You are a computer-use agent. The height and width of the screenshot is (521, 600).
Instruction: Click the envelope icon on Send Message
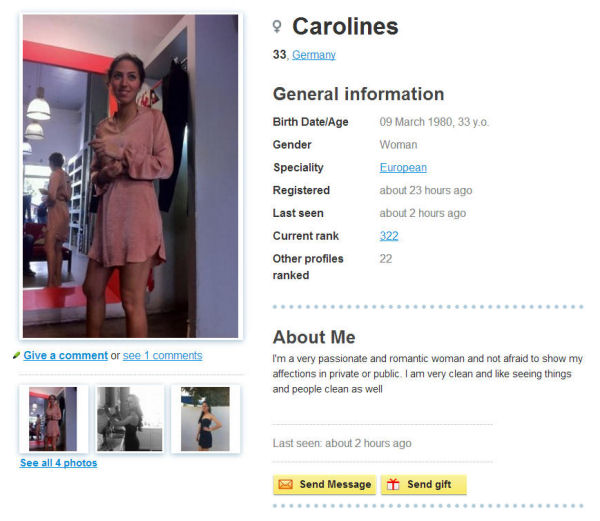pos(285,484)
